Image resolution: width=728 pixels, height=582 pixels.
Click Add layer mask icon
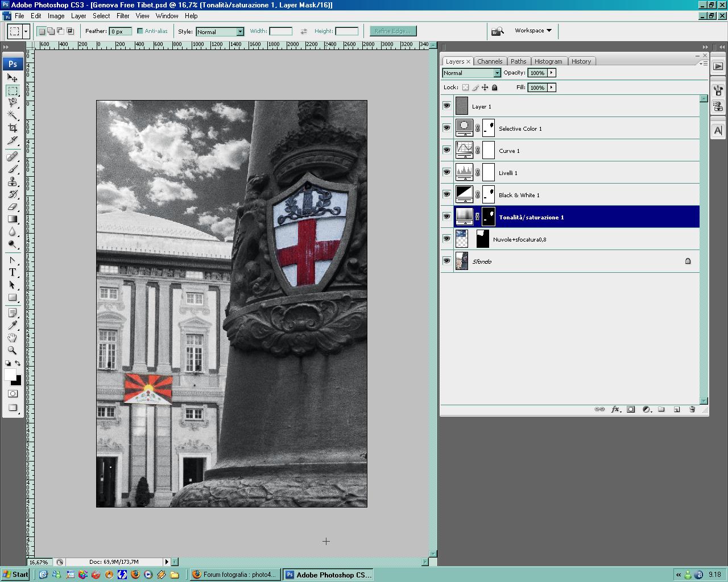click(x=631, y=409)
